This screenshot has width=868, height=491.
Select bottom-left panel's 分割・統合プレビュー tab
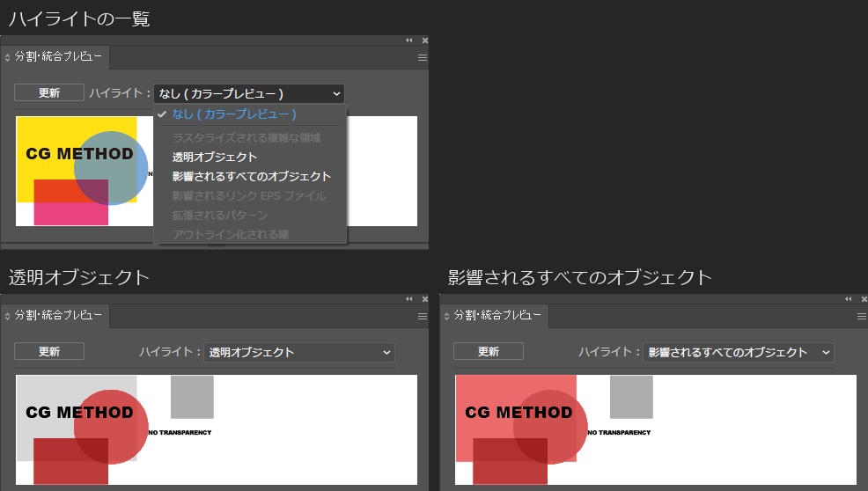[x=58, y=316]
